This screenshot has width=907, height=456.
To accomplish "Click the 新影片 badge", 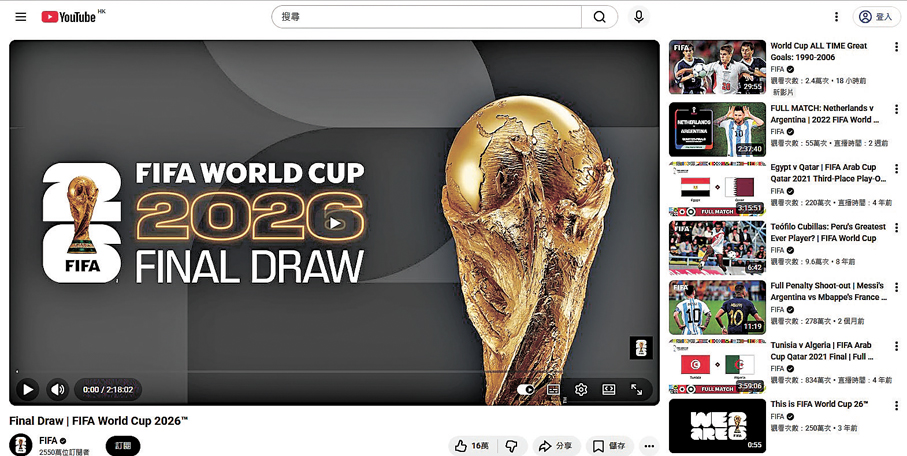I will pyautogui.click(x=783, y=92).
